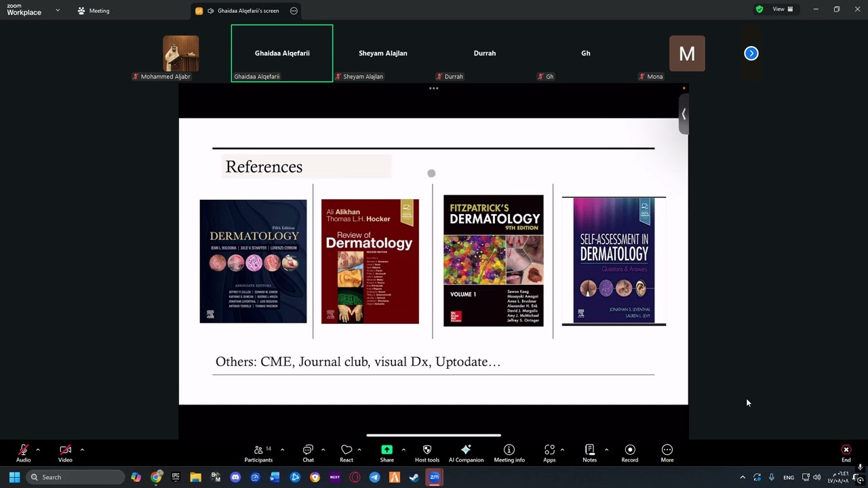
Task: Open the More options menu
Action: [667, 453]
